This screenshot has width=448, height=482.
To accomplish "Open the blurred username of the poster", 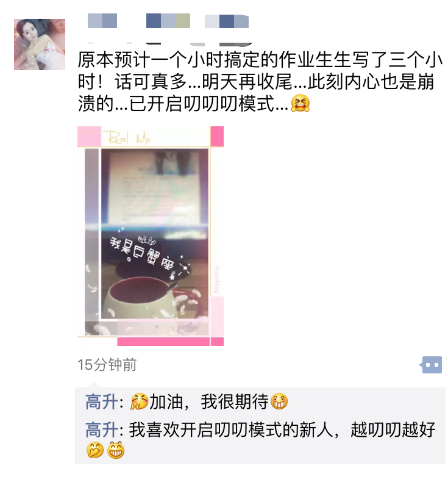I will [x=168, y=21].
